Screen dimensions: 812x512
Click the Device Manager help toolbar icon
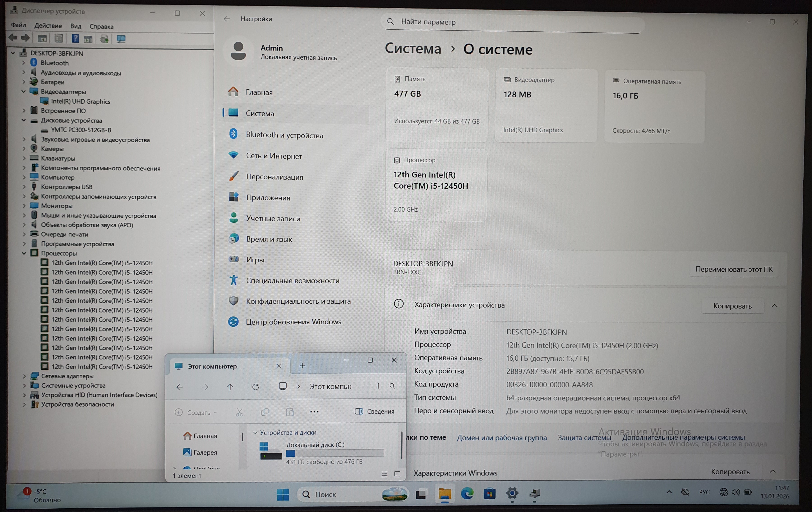pos(75,39)
